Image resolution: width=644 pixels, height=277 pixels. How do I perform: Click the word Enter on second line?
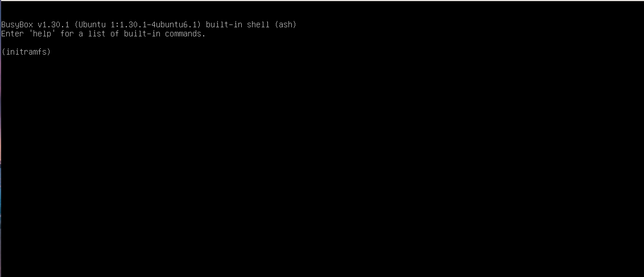13,34
